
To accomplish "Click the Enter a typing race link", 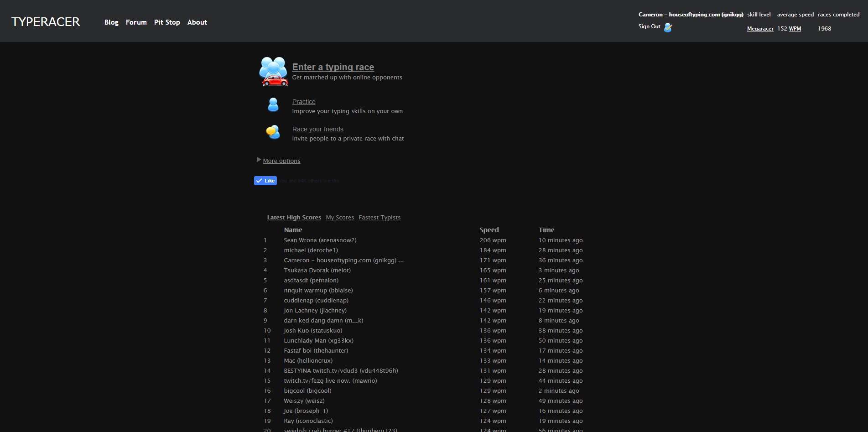I will [x=333, y=67].
